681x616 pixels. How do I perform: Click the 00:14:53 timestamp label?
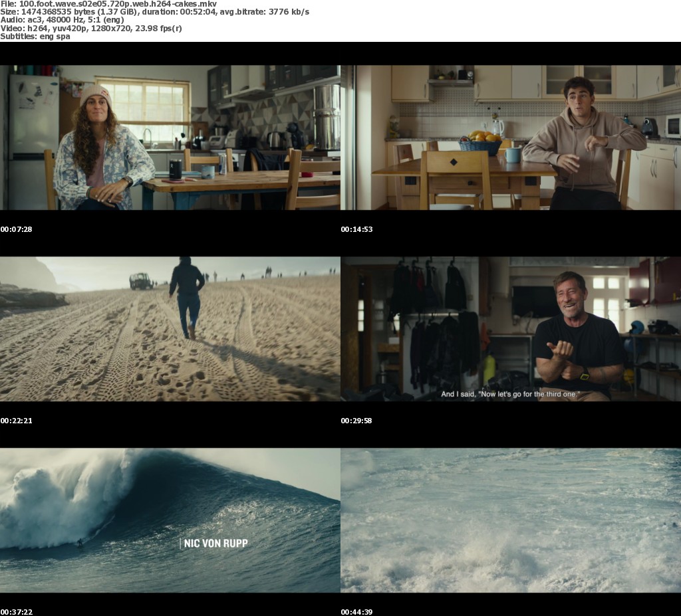click(356, 229)
